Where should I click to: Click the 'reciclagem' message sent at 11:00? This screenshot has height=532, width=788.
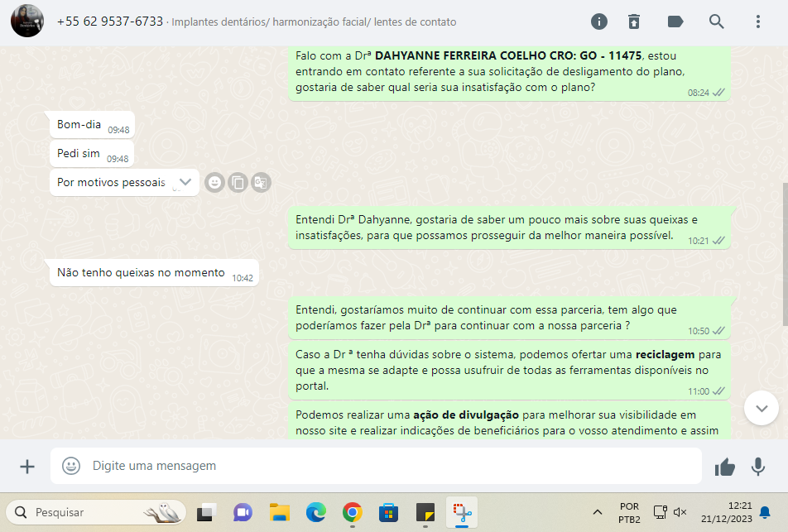509,370
